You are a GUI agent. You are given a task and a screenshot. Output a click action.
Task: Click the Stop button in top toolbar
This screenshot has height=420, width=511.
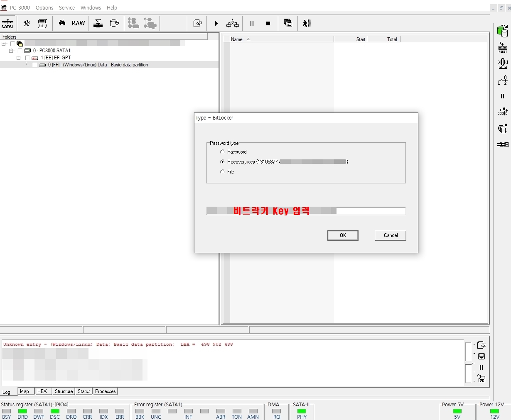tap(268, 24)
